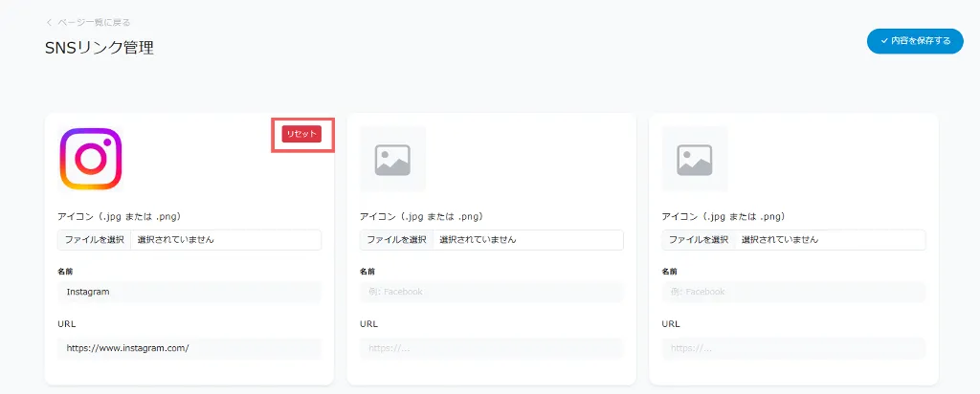Go back via ページ一覧に戻る link
The height and width of the screenshot is (394, 980).
[x=92, y=22]
